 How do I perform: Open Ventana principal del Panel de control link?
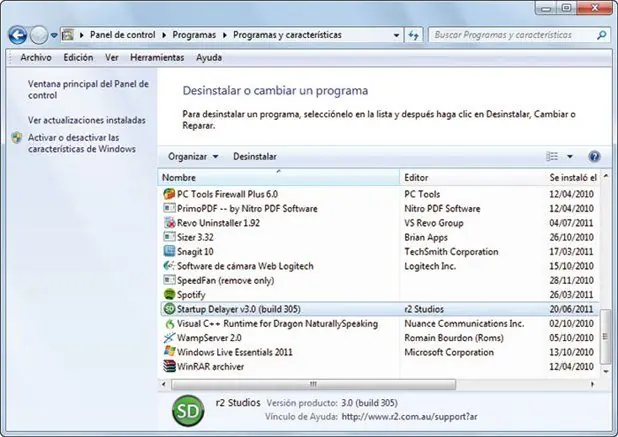tap(88, 89)
